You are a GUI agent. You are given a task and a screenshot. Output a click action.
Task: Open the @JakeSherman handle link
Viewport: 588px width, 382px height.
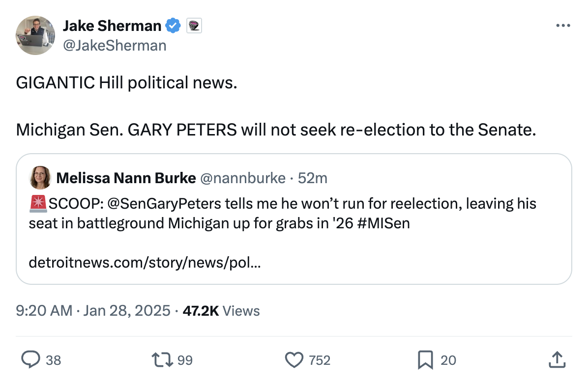(115, 46)
